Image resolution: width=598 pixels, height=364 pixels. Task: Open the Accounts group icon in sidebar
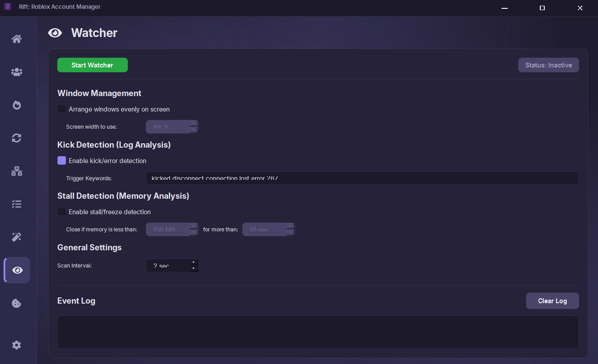pyautogui.click(x=17, y=72)
